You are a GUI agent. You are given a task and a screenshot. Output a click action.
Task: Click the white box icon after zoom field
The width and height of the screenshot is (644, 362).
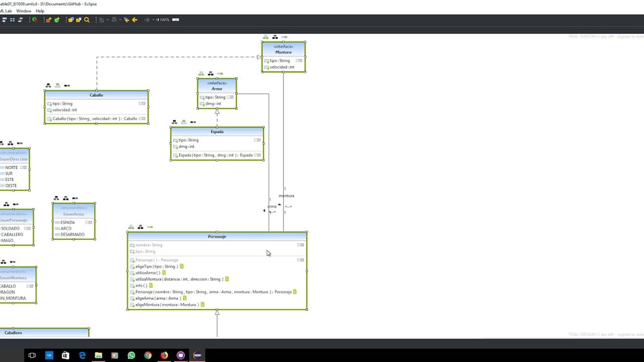click(x=175, y=19)
